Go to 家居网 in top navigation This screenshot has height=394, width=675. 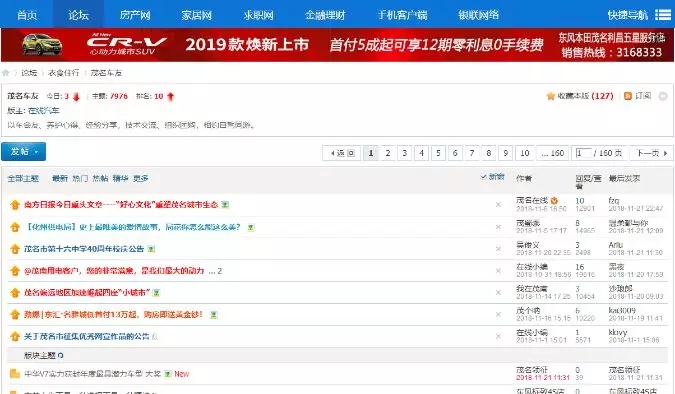click(x=196, y=15)
